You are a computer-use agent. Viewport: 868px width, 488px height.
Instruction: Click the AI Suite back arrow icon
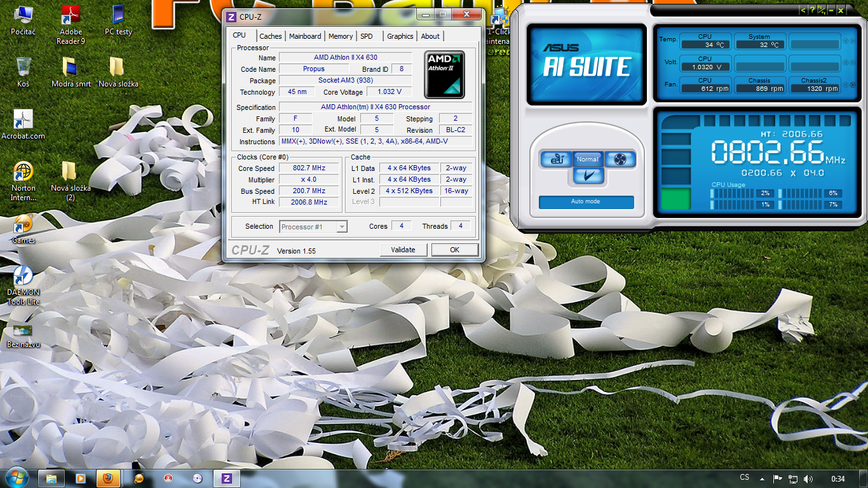pyautogui.click(x=803, y=10)
